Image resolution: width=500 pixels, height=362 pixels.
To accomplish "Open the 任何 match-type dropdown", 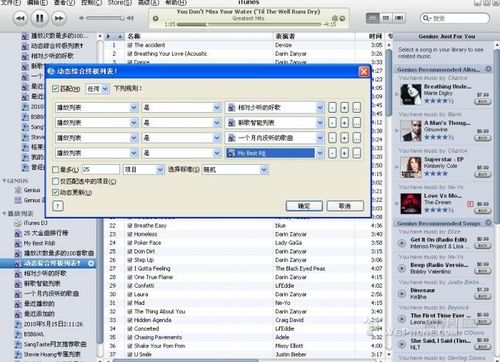I will [x=97, y=89].
